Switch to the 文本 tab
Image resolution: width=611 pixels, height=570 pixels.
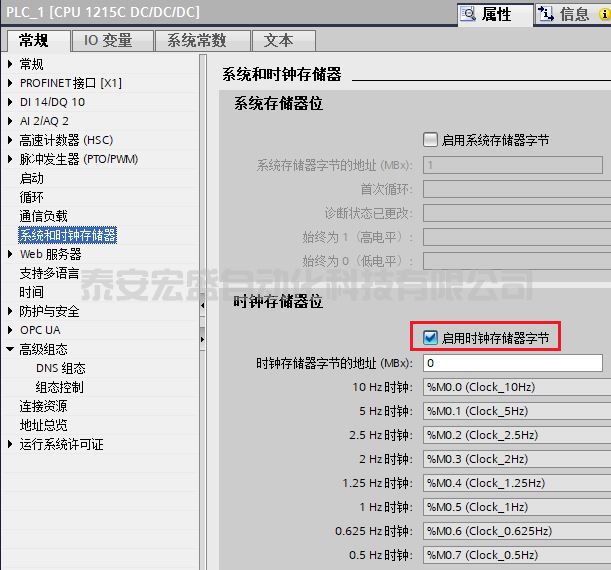[x=278, y=41]
